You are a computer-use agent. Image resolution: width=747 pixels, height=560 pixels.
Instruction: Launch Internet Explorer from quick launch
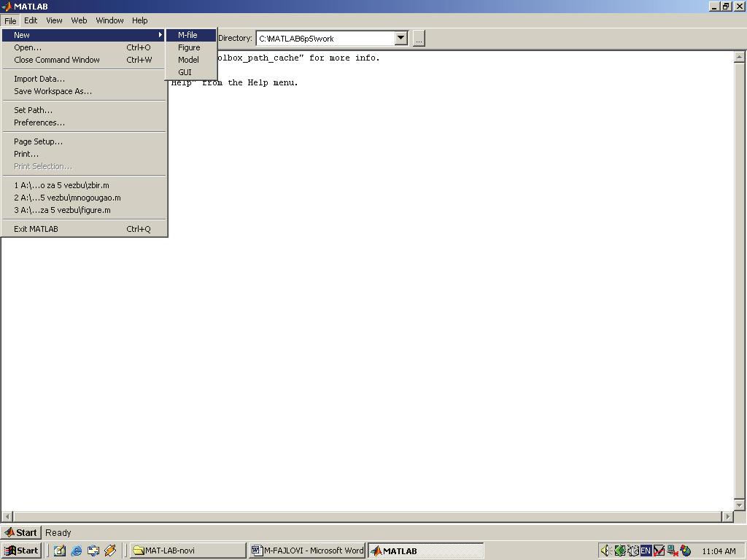pyautogui.click(x=76, y=551)
